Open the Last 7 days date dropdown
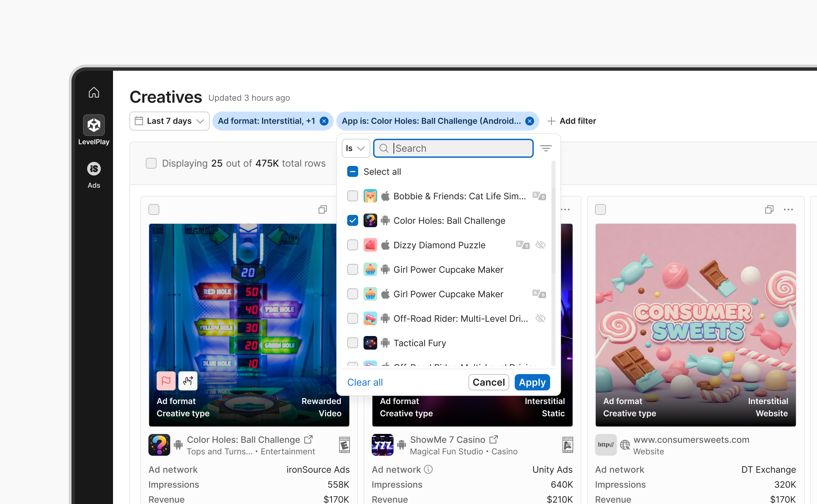The image size is (817, 504). tap(170, 121)
